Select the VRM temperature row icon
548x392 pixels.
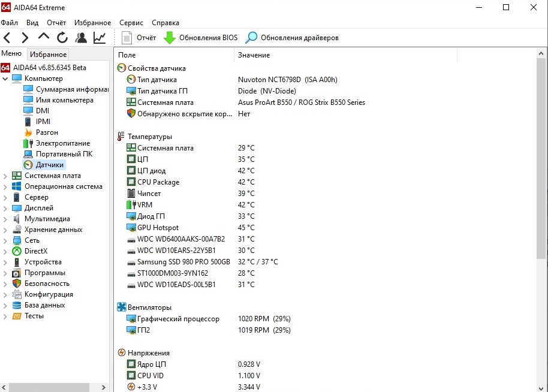pos(131,205)
